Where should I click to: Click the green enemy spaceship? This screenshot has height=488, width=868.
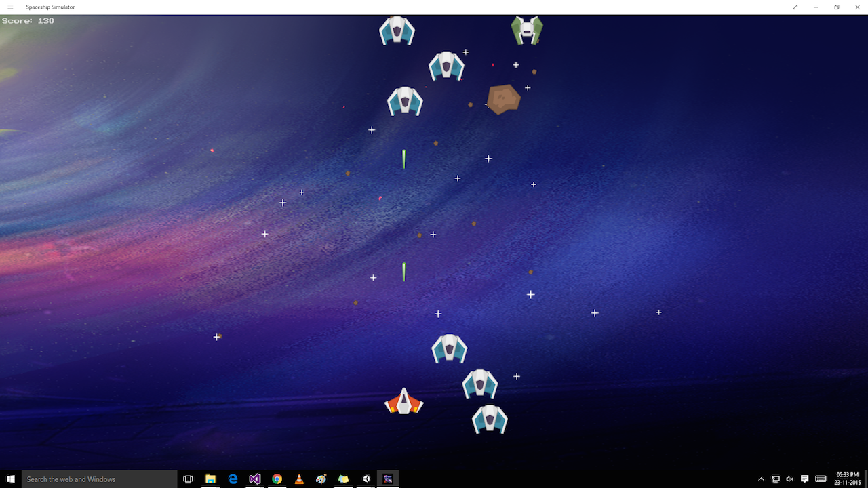(527, 30)
